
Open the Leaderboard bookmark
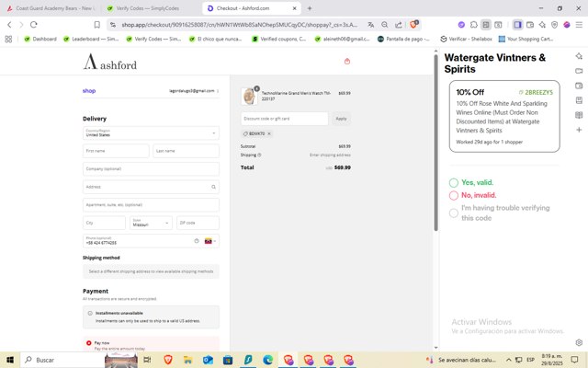(x=91, y=39)
